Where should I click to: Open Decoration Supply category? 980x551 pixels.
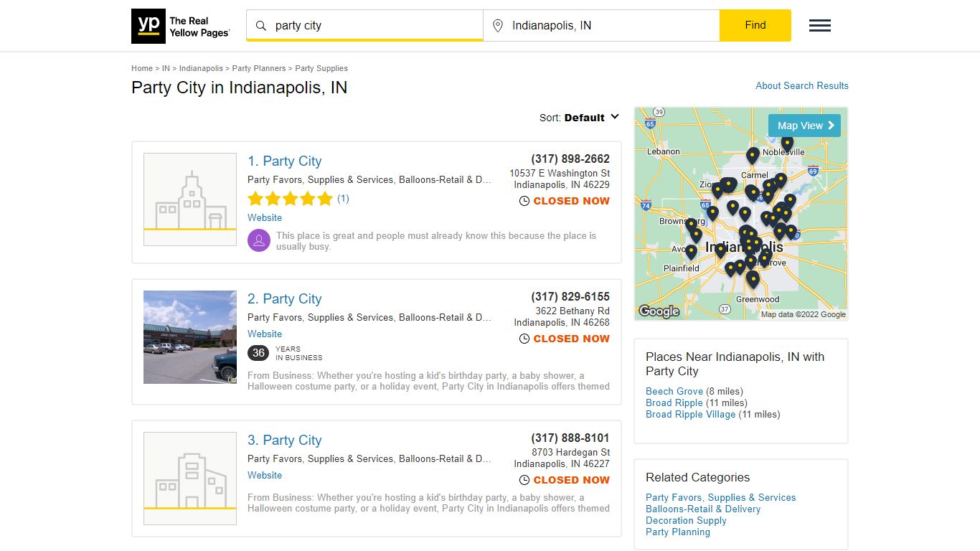(x=686, y=521)
